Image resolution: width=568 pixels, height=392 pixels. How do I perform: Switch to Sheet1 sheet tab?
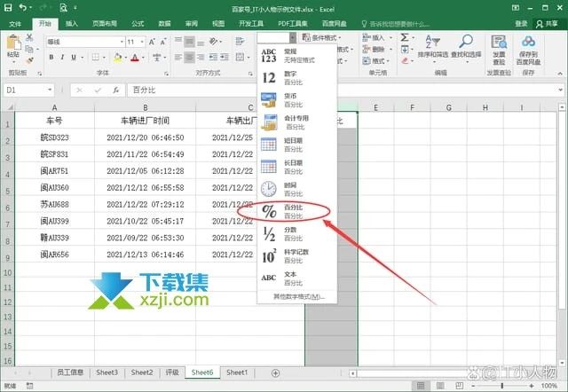click(x=237, y=372)
